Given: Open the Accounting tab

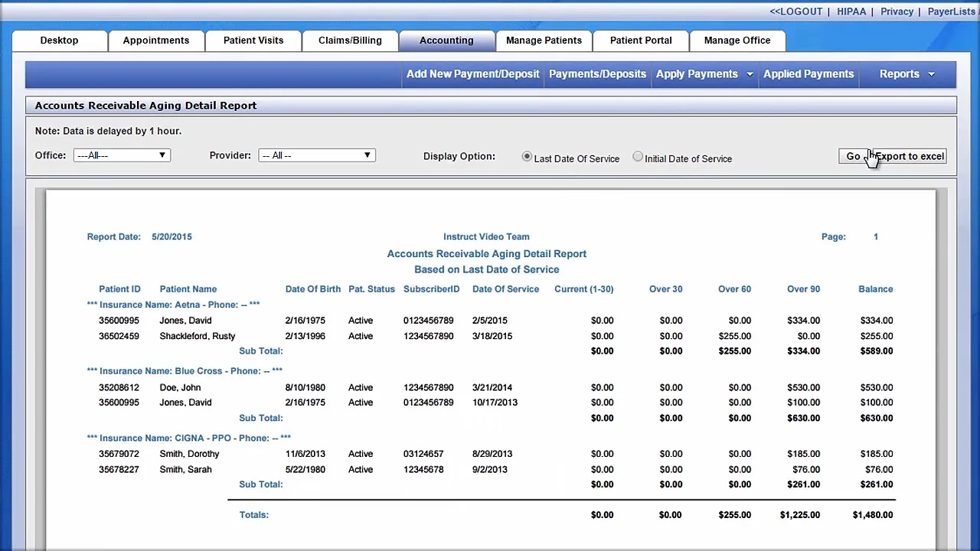Looking at the screenshot, I should click(446, 41).
